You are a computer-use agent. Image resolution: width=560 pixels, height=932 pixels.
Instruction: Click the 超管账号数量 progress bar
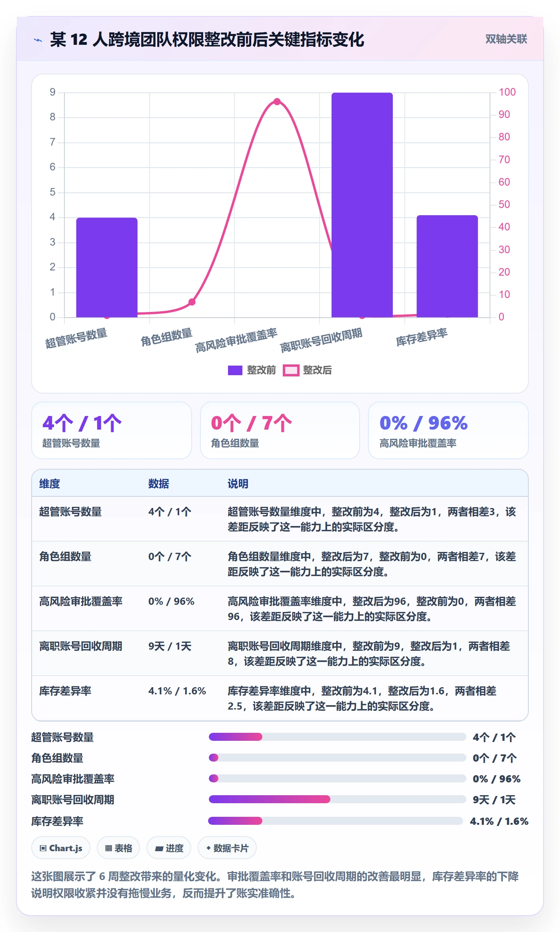[x=337, y=737]
